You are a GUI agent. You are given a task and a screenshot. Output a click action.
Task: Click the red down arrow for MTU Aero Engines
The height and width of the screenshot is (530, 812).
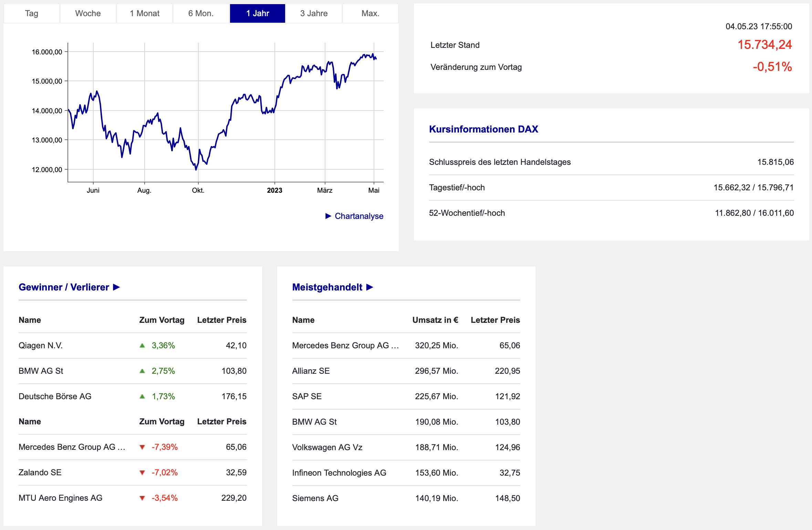pos(142,498)
